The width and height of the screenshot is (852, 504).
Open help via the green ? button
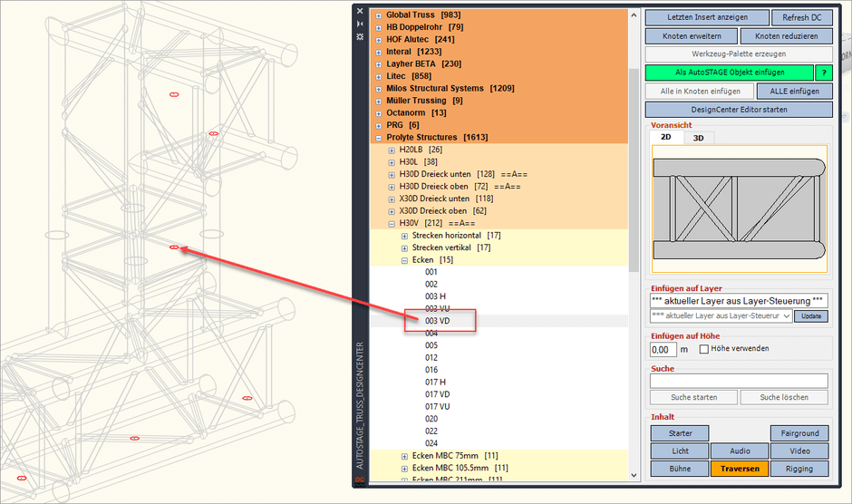(x=824, y=73)
